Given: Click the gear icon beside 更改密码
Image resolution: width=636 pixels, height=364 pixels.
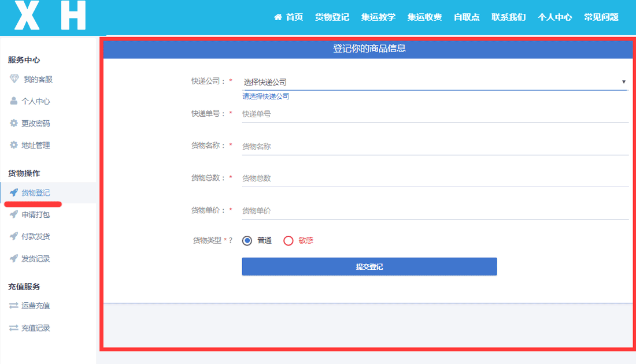Looking at the screenshot, I should (14, 123).
